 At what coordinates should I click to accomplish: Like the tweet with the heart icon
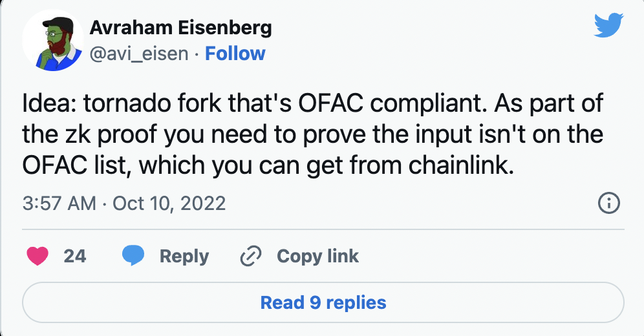pos(38,256)
